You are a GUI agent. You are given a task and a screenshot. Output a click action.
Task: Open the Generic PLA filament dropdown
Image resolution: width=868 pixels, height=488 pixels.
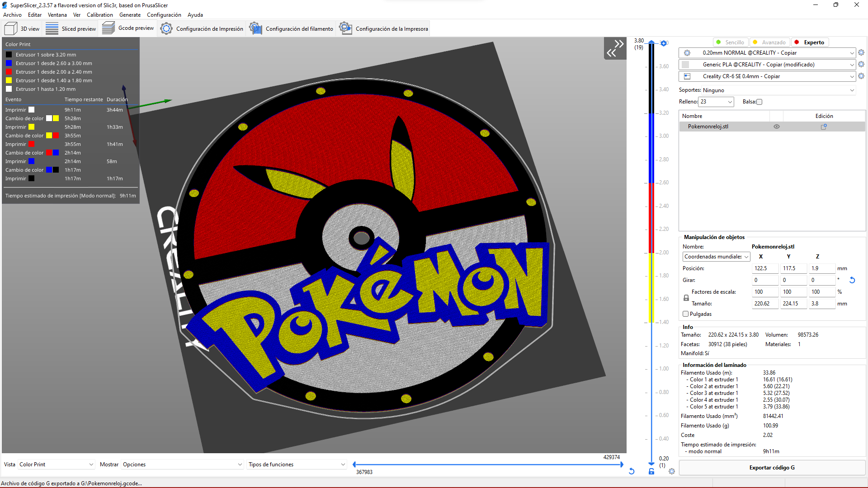(767, 65)
